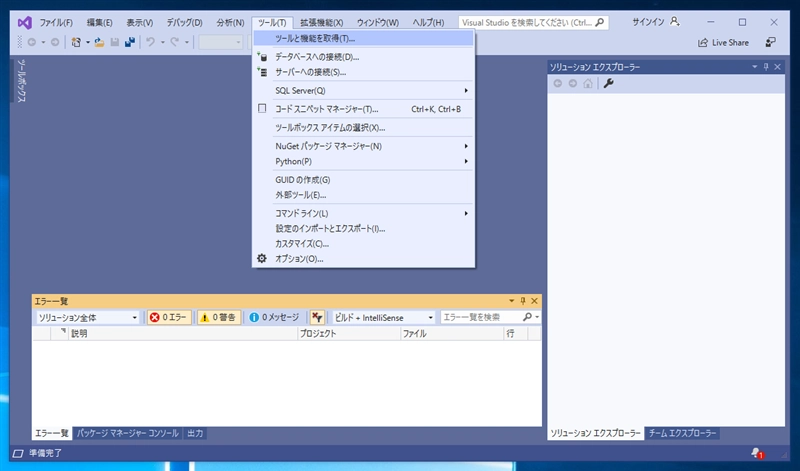Click the Forward icon in Solution Explorer
Viewport: 800px width, 471px height.
tap(573, 84)
